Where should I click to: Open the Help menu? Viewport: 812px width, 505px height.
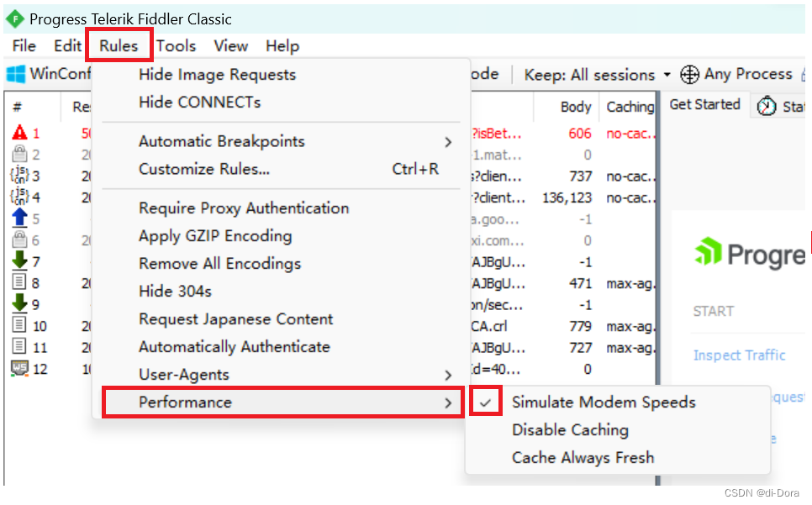pos(282,46)
